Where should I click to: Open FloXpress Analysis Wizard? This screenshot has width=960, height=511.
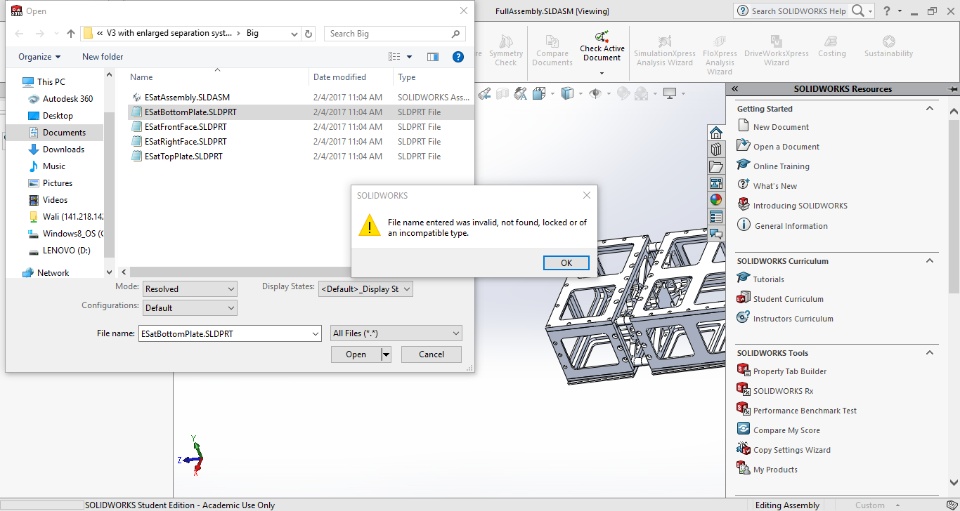point(720,54)
